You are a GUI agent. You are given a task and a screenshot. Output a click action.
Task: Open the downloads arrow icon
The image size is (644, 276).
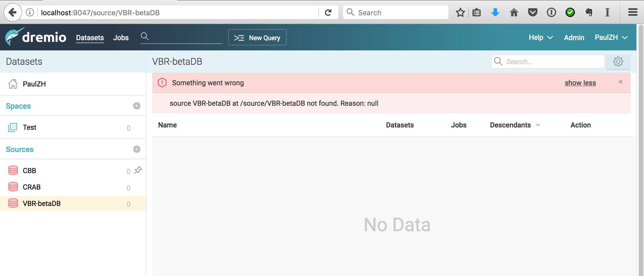click(495, 12)
